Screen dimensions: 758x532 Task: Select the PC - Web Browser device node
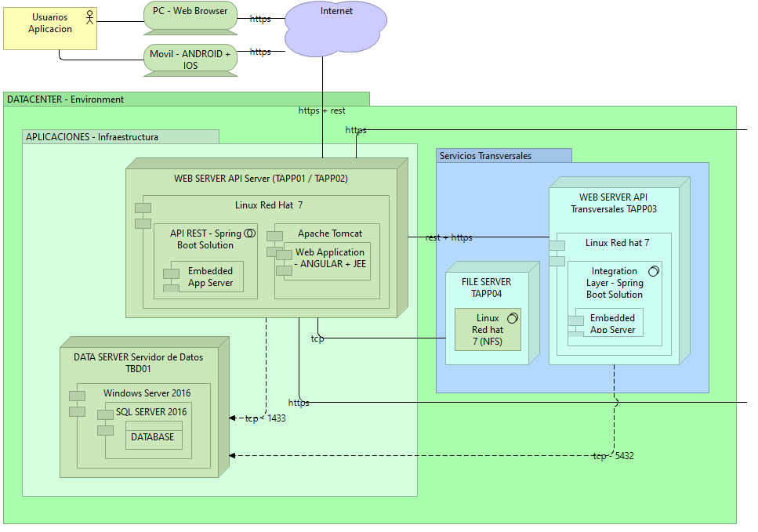pyautogui.click(x=190, y=16)
